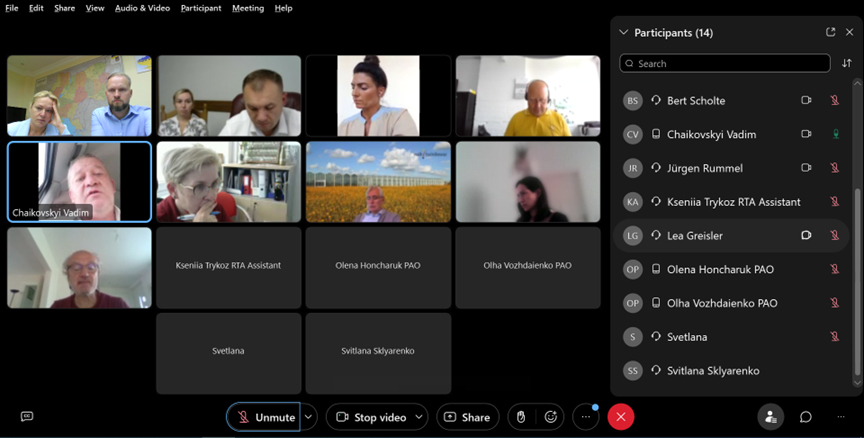Click Chaikovskyi Vadim's camera icon
The width and height of the screenshot is (864, 438).
tap(806, 134)
